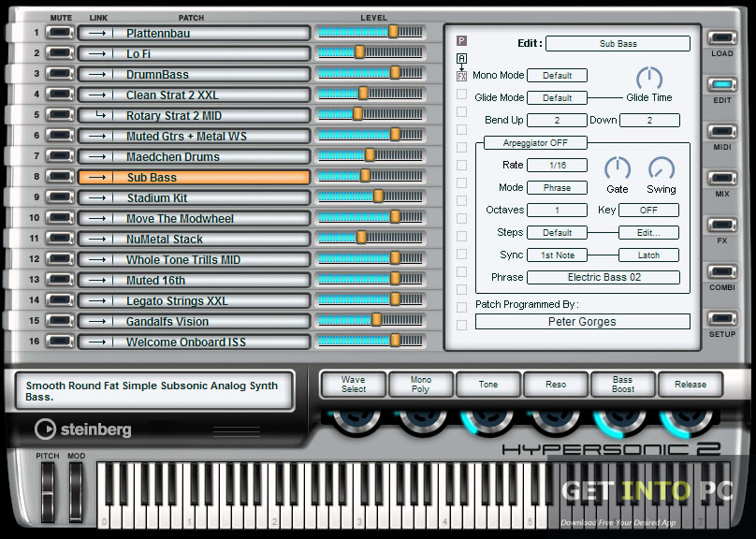Click link arrow icon for Lo Fi slot
The image size is (756, 539).
pos(97,53)
